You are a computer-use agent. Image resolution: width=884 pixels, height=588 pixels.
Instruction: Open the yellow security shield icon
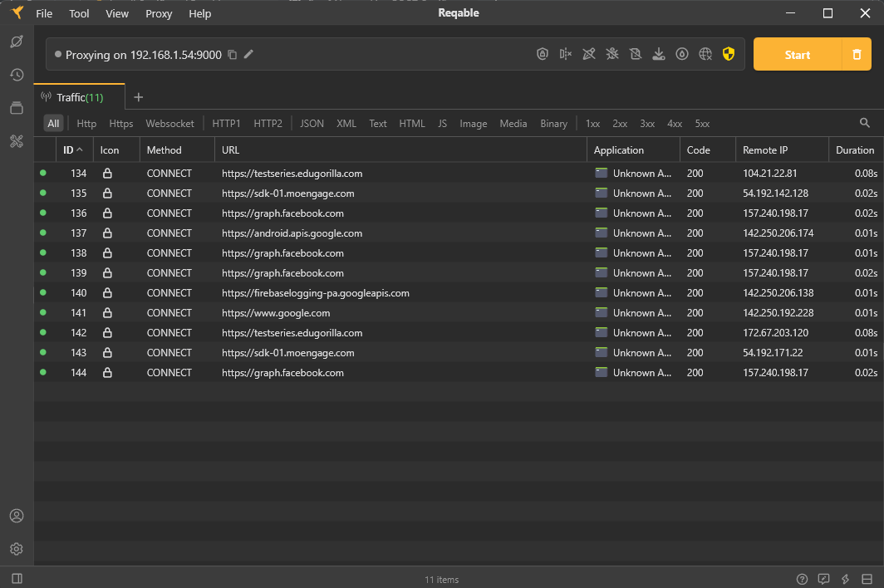pos(729,53)
